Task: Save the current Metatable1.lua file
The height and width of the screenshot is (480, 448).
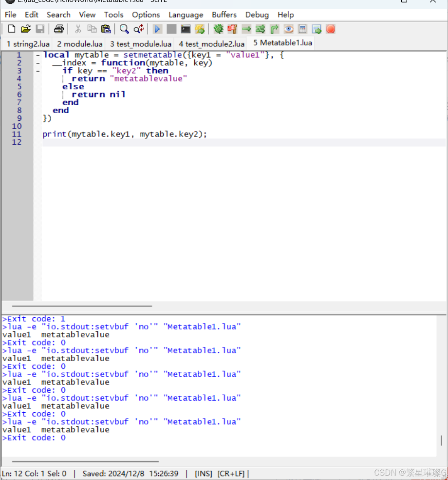Action: point(40,29)
